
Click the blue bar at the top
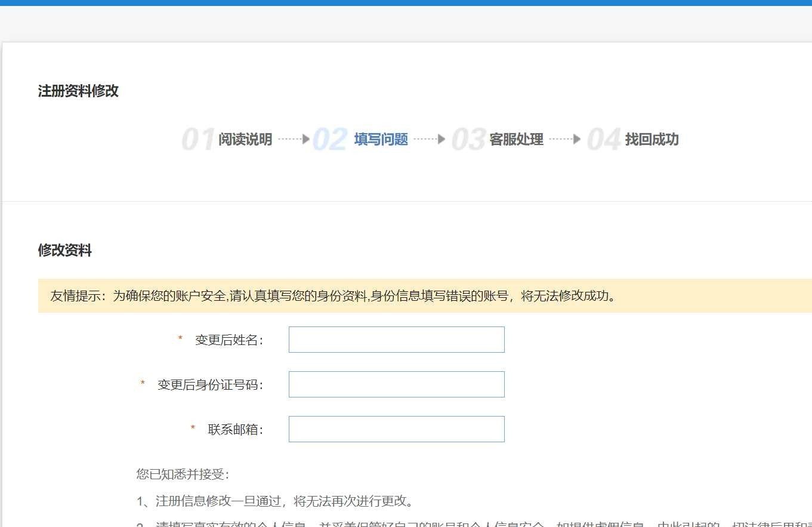coord(406,3)
